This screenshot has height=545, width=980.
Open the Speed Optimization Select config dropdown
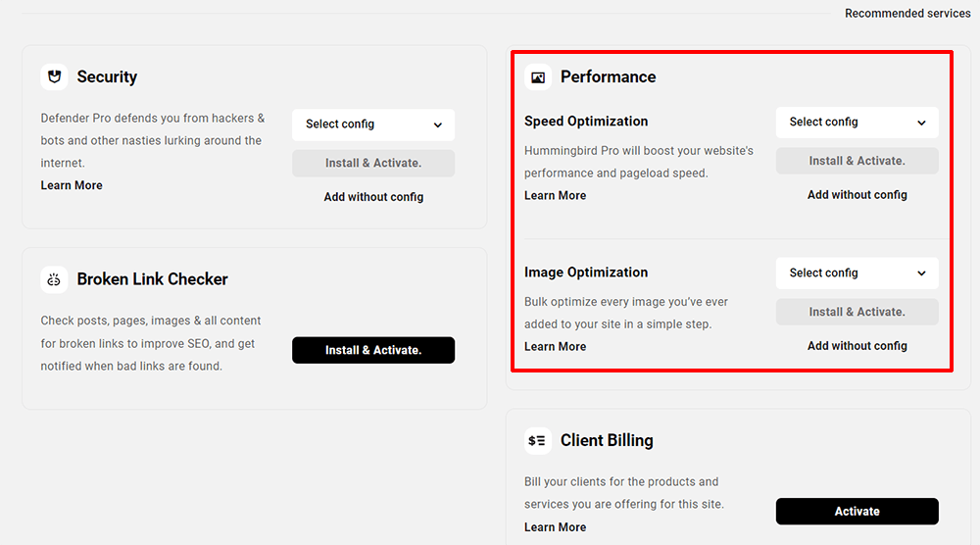[857, 123]
